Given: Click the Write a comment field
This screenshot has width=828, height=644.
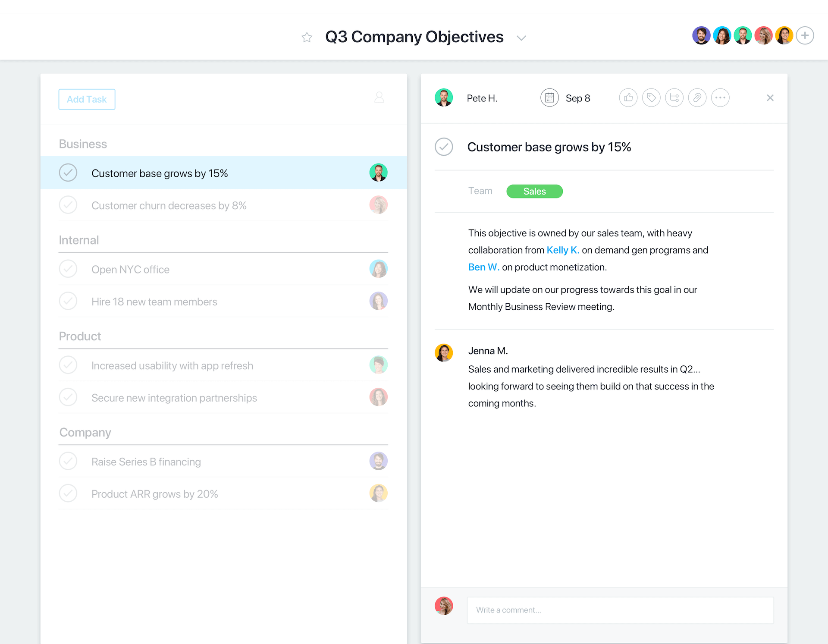Looking at the screenshot, I should (620, 610).
